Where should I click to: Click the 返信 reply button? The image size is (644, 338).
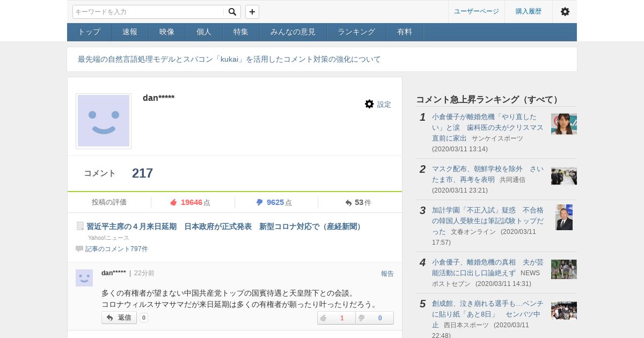click(x=119, y=318)
